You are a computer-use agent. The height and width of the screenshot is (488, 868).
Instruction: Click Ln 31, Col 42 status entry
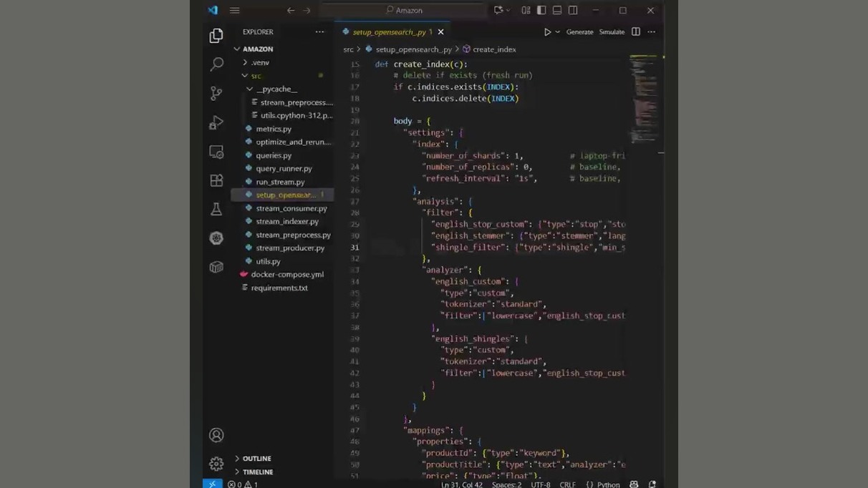pyautogui.click(x=462, y=484)
